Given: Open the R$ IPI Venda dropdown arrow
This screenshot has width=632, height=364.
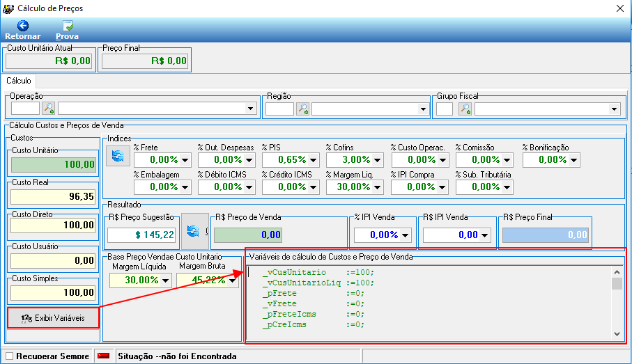Looking at the screenshot, I should tap(484, 235).
